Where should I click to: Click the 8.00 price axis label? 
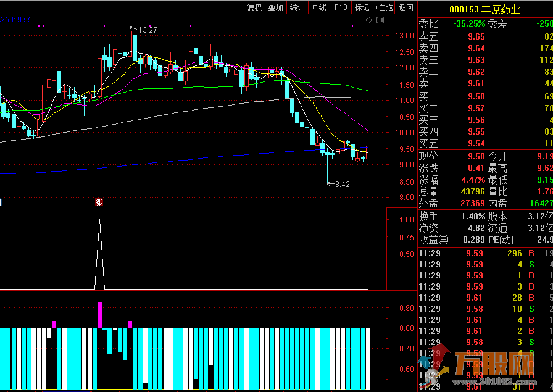click(407, 198)
